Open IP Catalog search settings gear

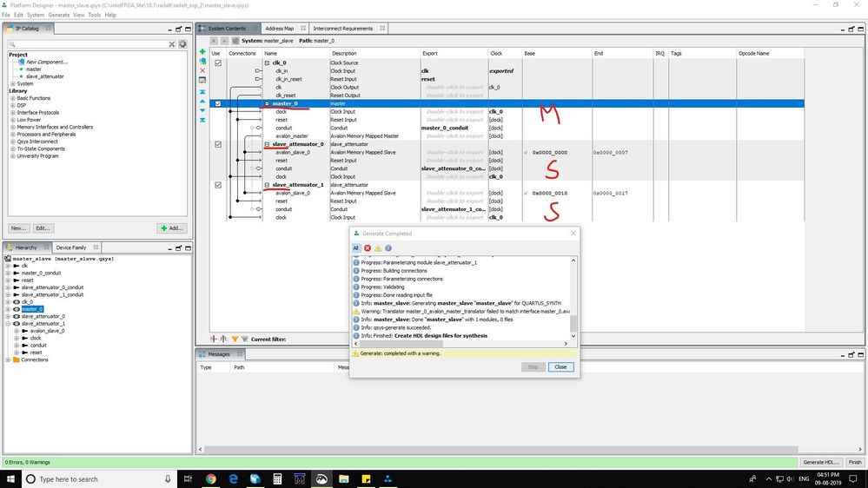182,43
